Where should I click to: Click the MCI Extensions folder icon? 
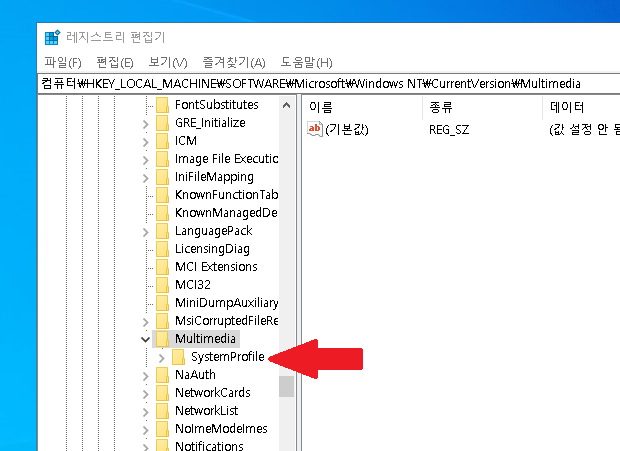(163, 267)
